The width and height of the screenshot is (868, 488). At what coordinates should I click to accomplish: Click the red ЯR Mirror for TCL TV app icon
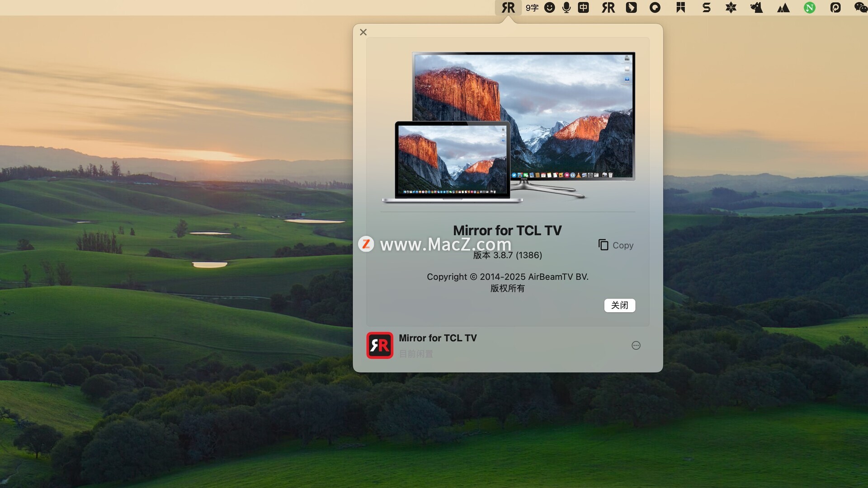point(380,346)
